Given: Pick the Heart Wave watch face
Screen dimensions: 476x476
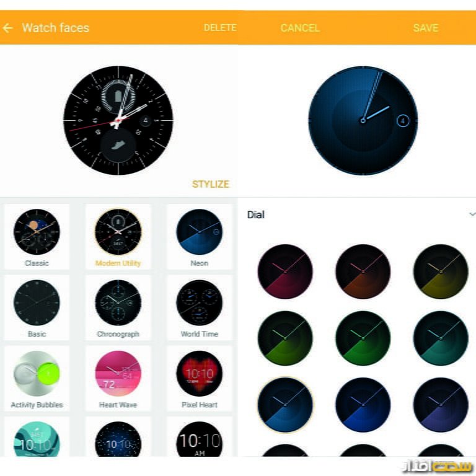Looking at the screenshot, I should (118, 379).
